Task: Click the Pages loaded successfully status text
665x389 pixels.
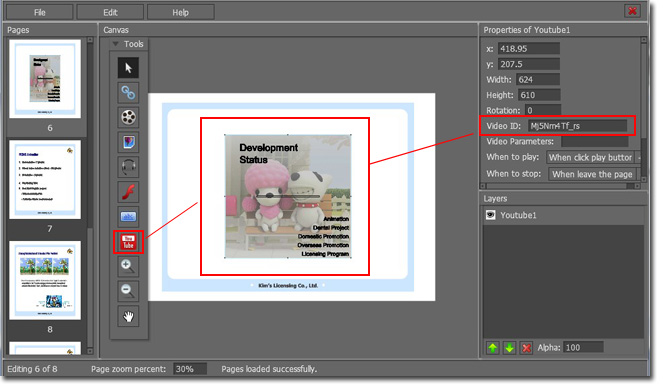Action: click(269, 369)
